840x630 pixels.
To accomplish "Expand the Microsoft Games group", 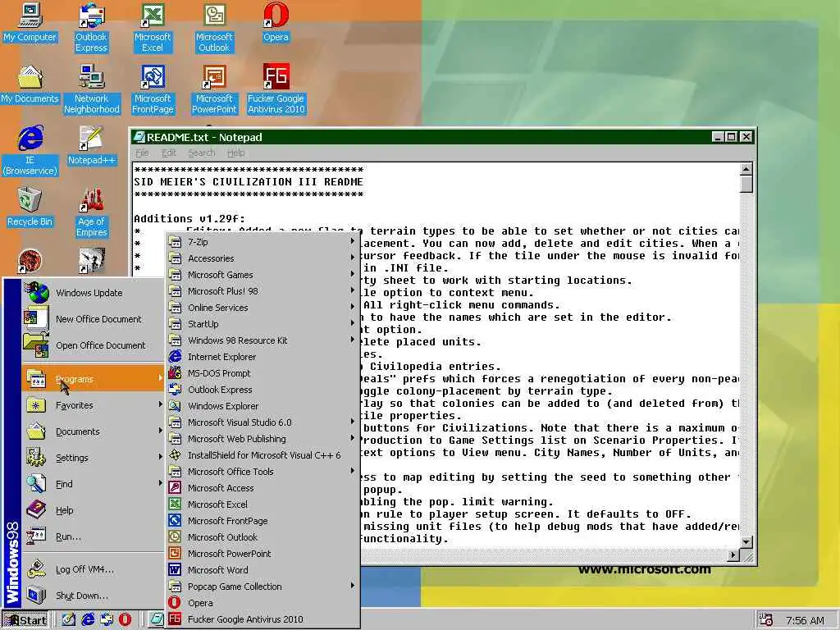I will click(x=262, y=275).
